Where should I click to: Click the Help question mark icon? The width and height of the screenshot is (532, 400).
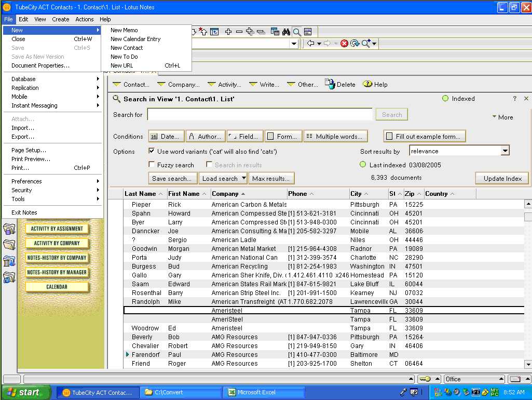click(367, 84)
